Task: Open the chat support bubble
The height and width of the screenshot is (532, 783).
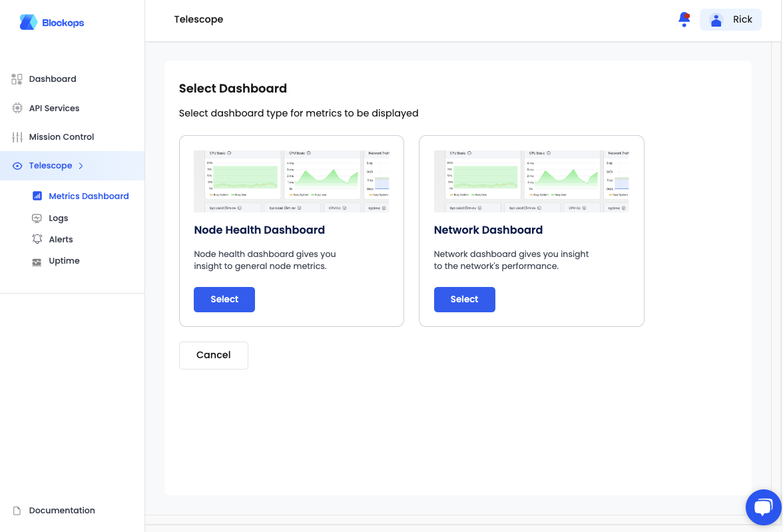Action: tap(763, 507)
